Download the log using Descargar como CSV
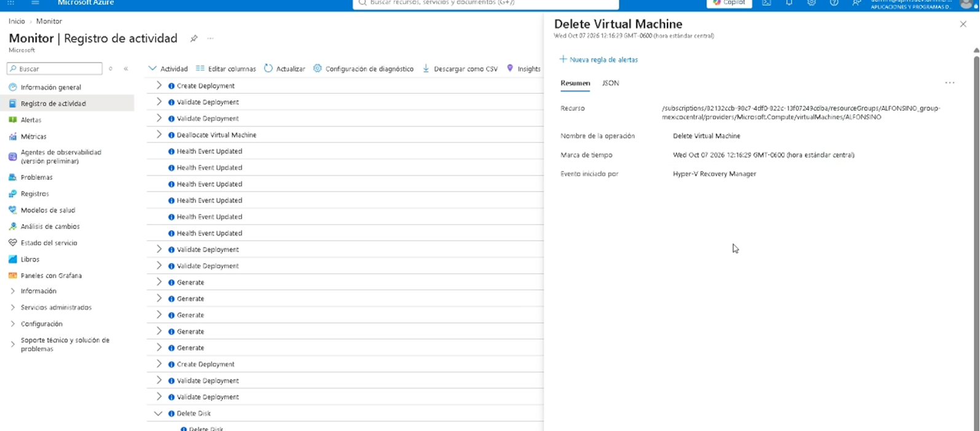The width and height of the screenshot is (980, 431). pos(460,69)
